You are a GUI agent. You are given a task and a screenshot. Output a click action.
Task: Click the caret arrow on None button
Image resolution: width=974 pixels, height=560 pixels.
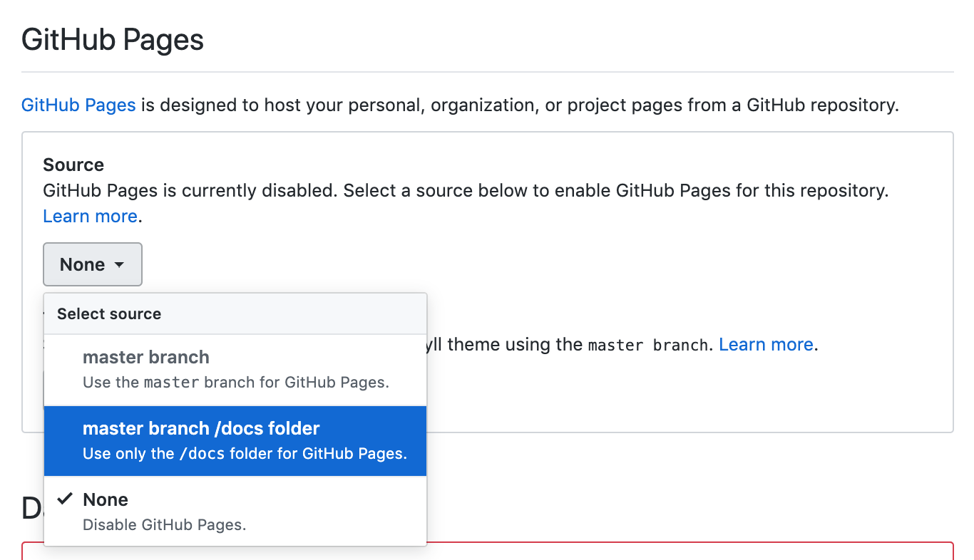click(119, 265)
